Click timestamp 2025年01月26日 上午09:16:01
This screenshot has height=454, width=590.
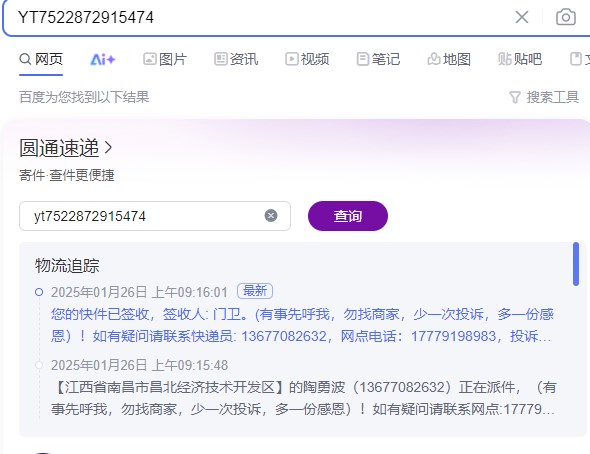(x=139, y=292)
